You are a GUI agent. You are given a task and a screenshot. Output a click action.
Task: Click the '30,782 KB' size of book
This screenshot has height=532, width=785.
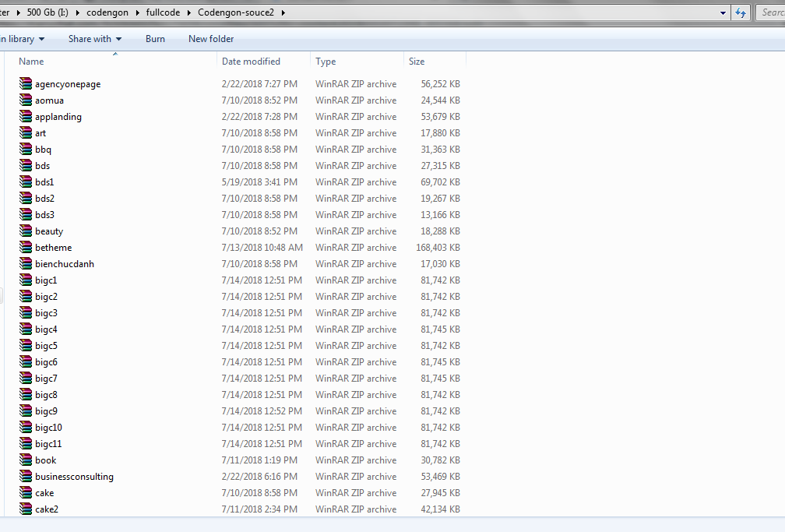point(441,460)
